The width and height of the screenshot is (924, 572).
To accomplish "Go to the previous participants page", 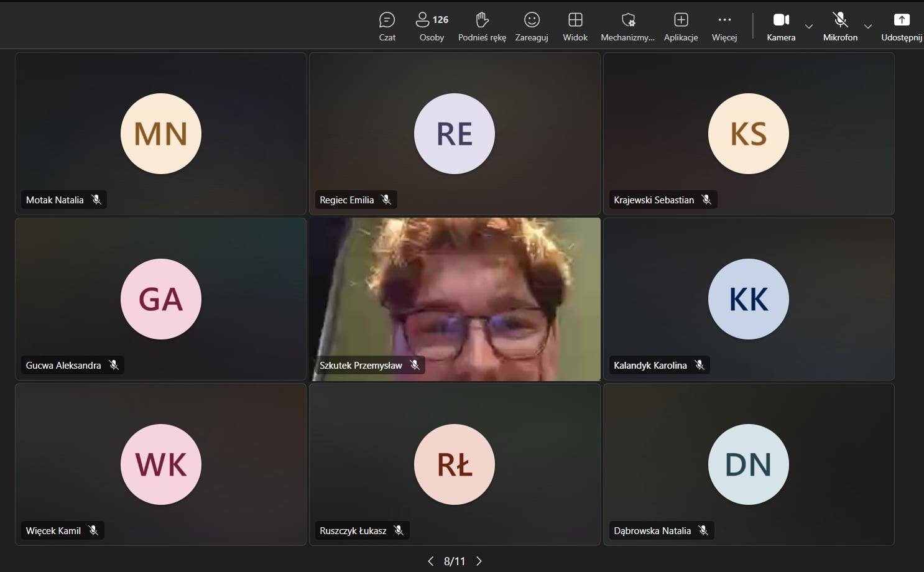I will tap(430, 561).
